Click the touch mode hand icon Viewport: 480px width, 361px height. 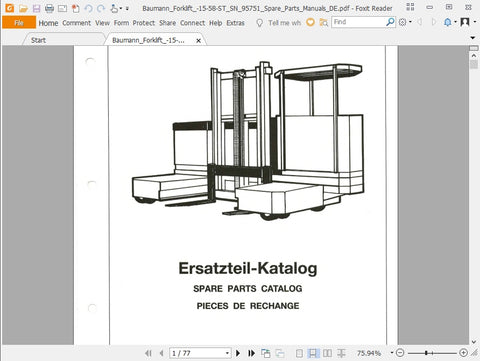(114, 8)
